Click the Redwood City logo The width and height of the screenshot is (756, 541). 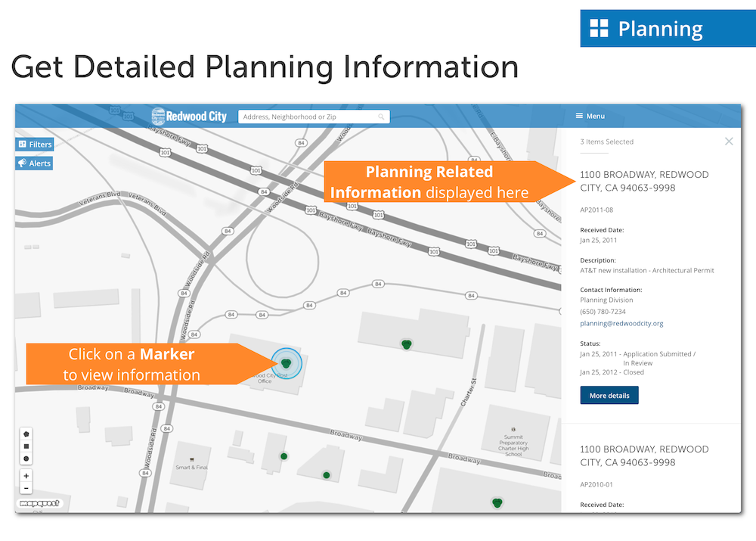pyautogui.click(x=189, y=117)
